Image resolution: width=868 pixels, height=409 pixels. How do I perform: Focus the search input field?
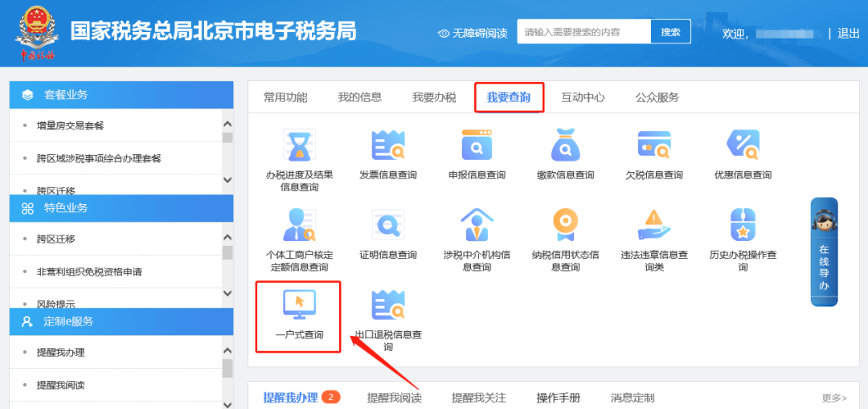pos(584,31)
